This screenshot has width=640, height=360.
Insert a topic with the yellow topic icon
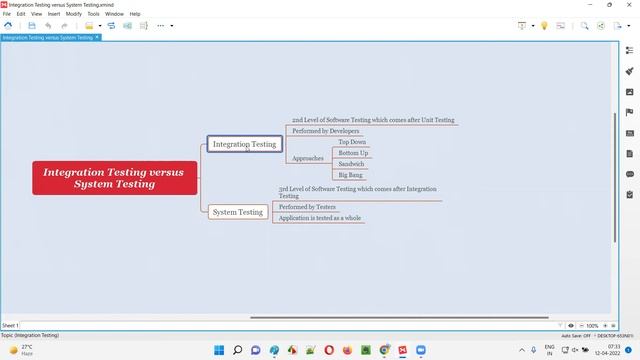[89, 26]
